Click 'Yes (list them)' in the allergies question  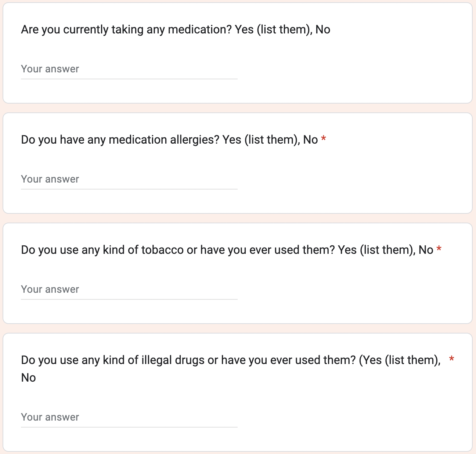pos(261,140)
